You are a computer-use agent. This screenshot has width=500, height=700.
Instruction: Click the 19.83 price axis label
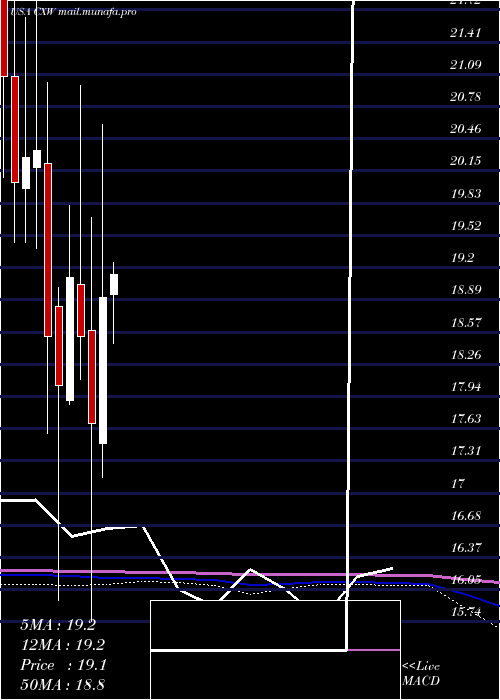pos(466,194)
